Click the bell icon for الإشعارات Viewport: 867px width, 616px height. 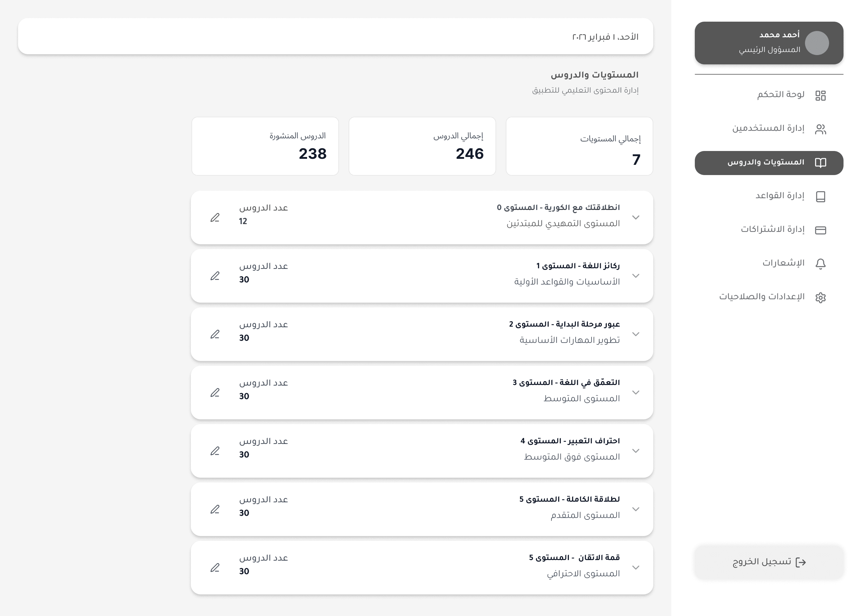coord(820,263)
